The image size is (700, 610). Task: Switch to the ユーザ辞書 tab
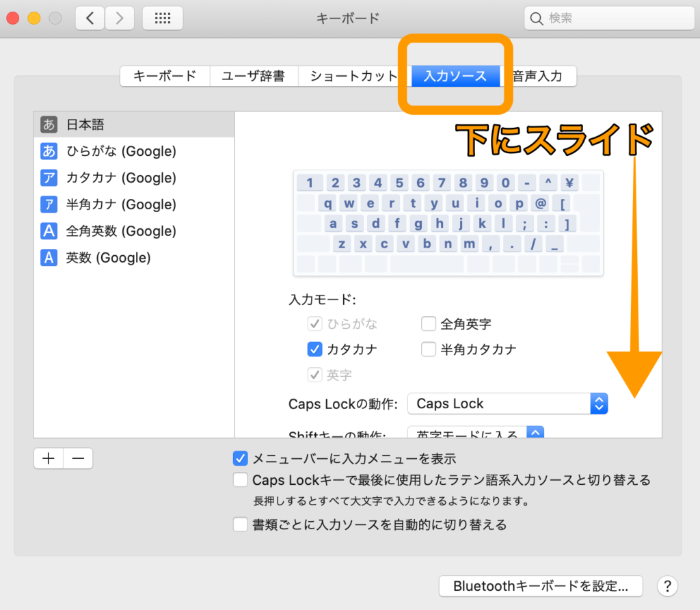pyautogui.click(x=254, y=76)
